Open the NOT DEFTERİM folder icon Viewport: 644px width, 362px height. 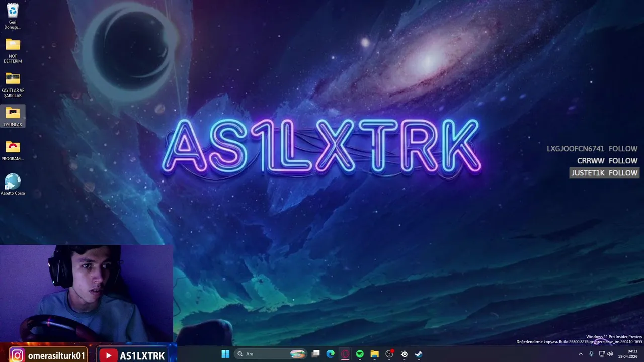[13, 51]
